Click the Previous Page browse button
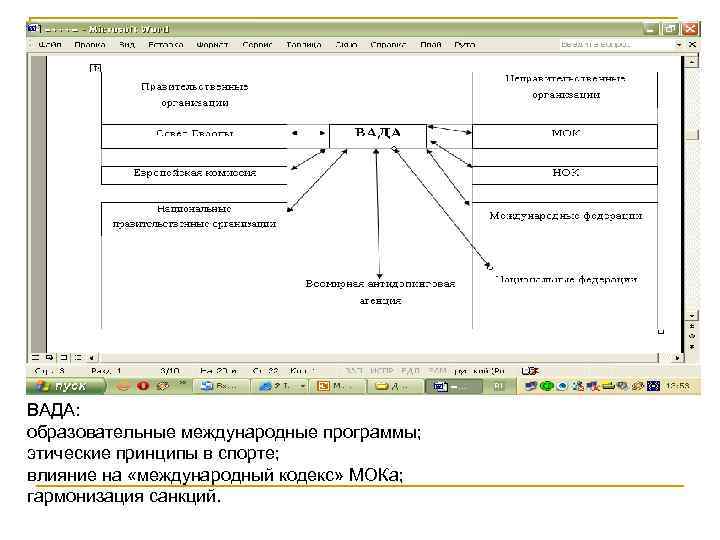The image size is (720, 540). [x=692, y=326]
